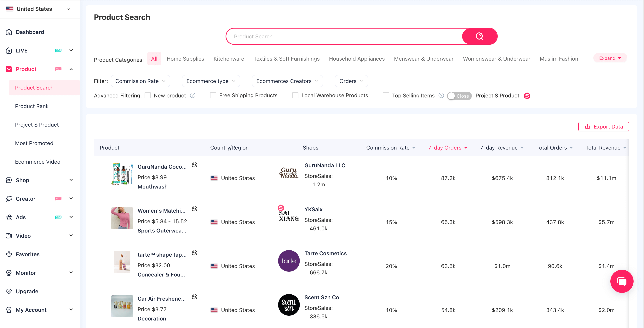Click the Project S Product red badge icon
644x328 pixels.
pos(527,96)
